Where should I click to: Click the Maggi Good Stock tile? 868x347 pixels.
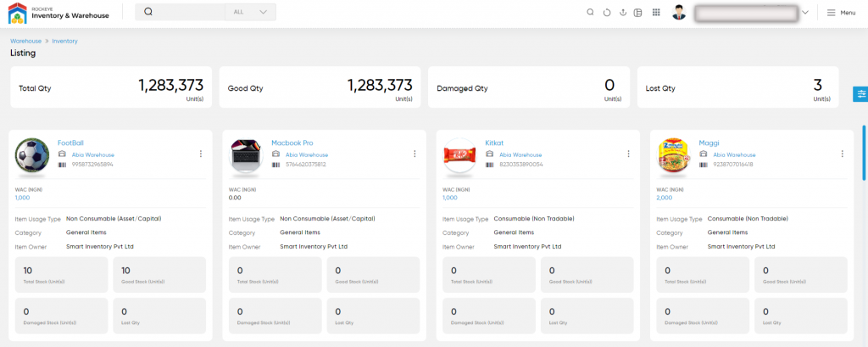coord(801,274)
